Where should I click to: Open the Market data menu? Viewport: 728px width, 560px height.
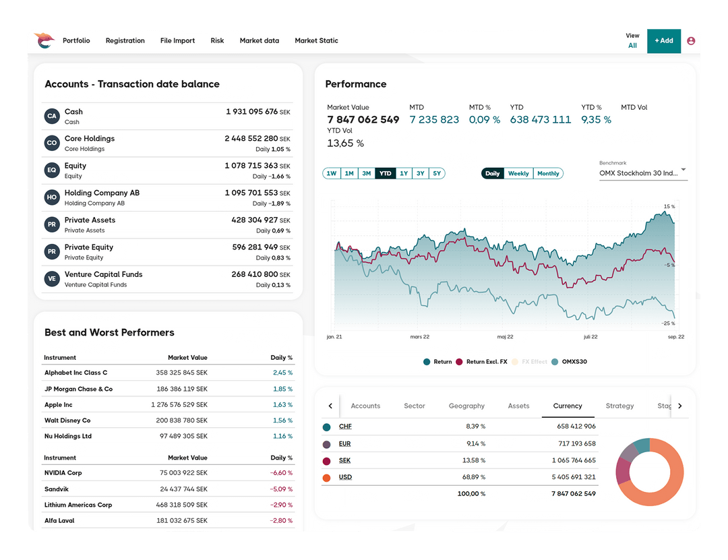tap(260, 40)
